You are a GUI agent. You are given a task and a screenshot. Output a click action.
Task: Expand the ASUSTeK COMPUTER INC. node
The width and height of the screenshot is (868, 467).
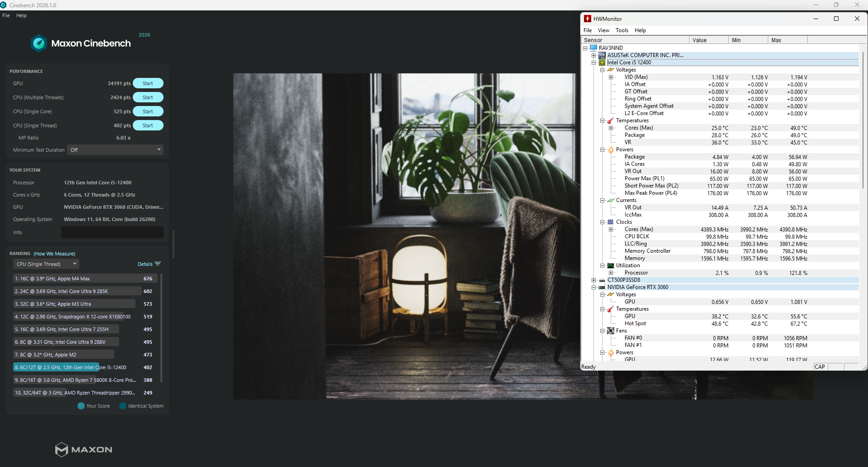tap(593, 55)
